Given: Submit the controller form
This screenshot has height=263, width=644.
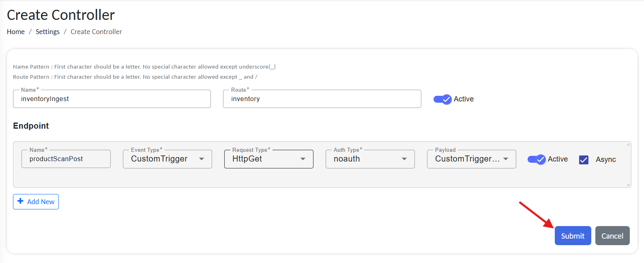Looking at the screenshot, I should point(572,236).
